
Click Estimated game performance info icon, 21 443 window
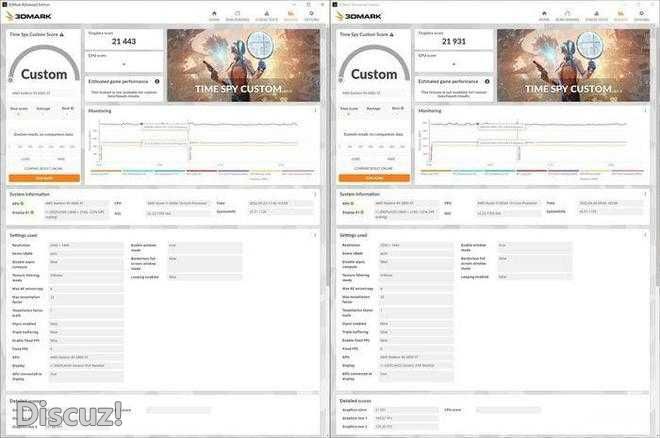157,81
